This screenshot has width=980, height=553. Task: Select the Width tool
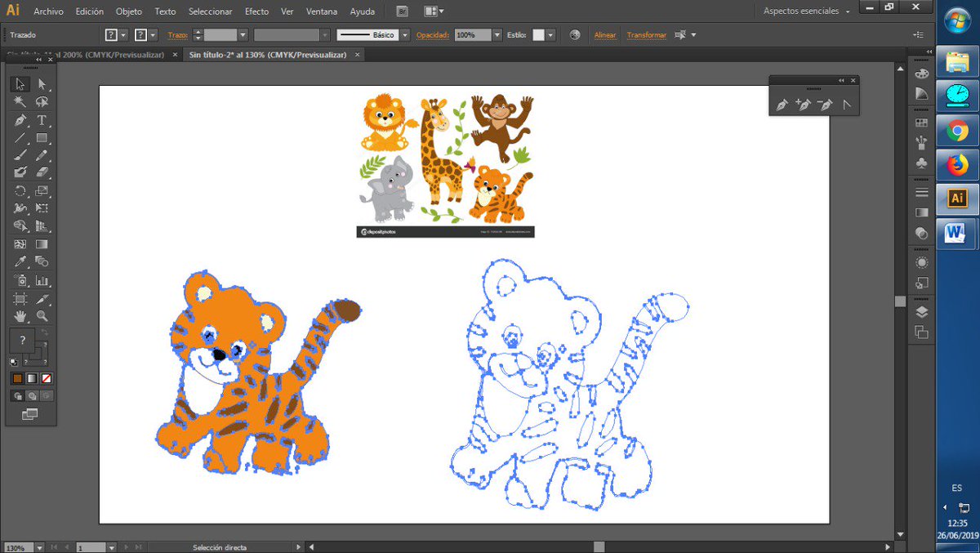20,208
